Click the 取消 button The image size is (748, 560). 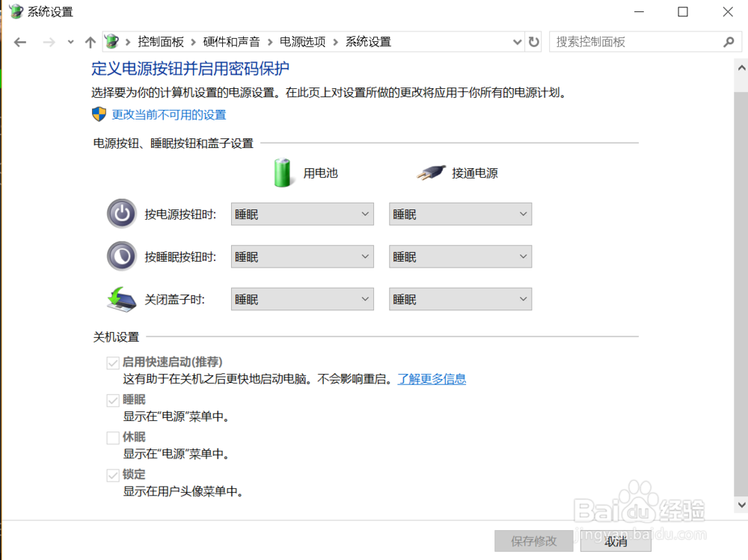point(616,541)
